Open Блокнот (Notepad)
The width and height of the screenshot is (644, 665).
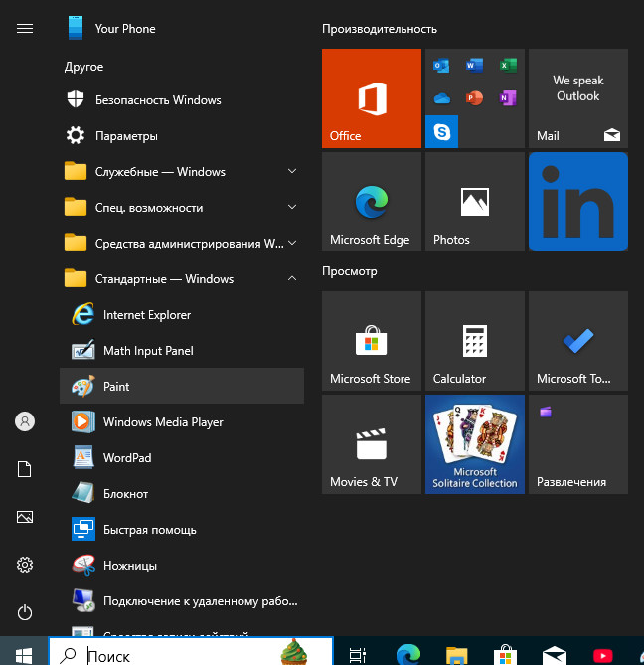click(x=182, y=494)
